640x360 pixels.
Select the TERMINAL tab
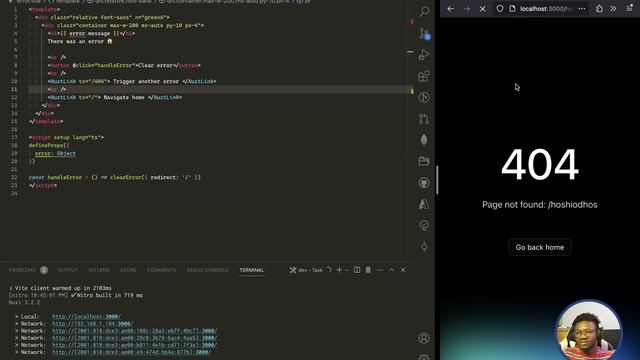251,270
